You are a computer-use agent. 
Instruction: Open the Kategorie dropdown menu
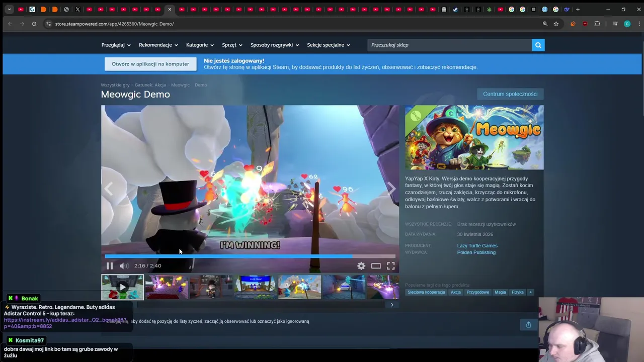click(x=200, y=45)
